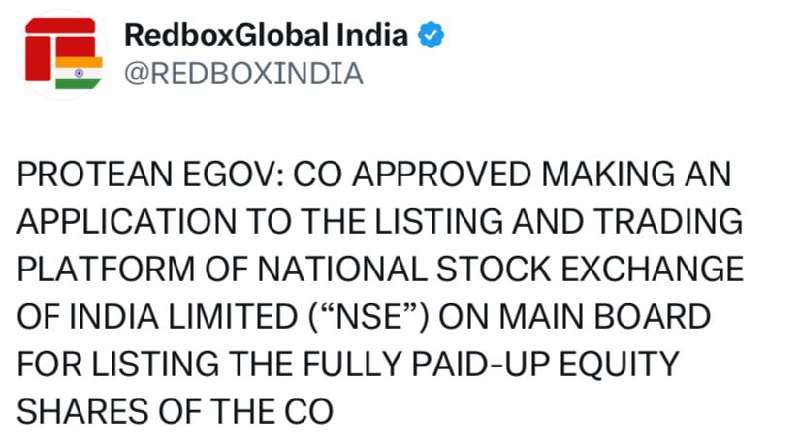Open the RedboxGlobal India display name
This screenshot has width=800, height=446.
266,35
